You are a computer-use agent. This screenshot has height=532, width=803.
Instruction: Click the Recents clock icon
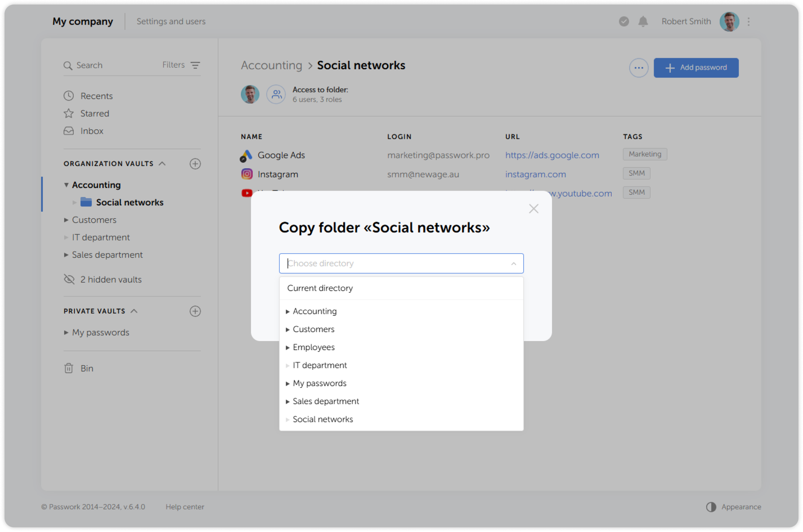(x=68, y=96)
